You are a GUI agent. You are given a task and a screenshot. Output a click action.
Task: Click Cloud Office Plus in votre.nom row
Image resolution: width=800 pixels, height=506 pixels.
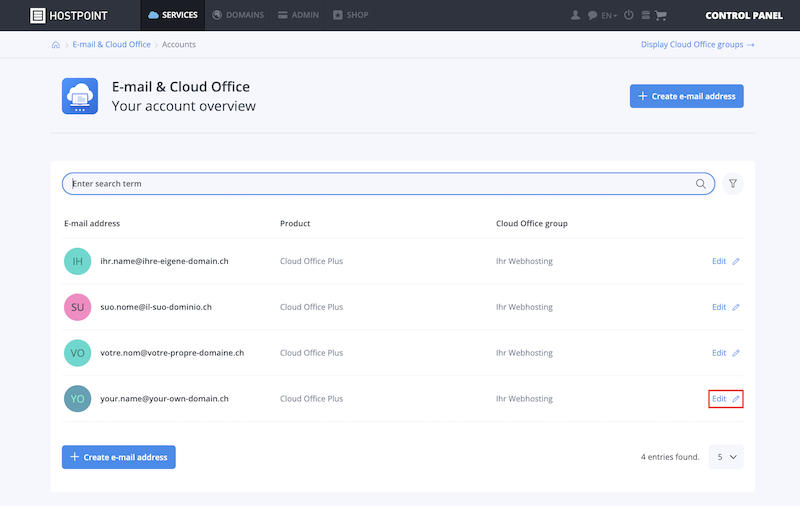(311, 353)
